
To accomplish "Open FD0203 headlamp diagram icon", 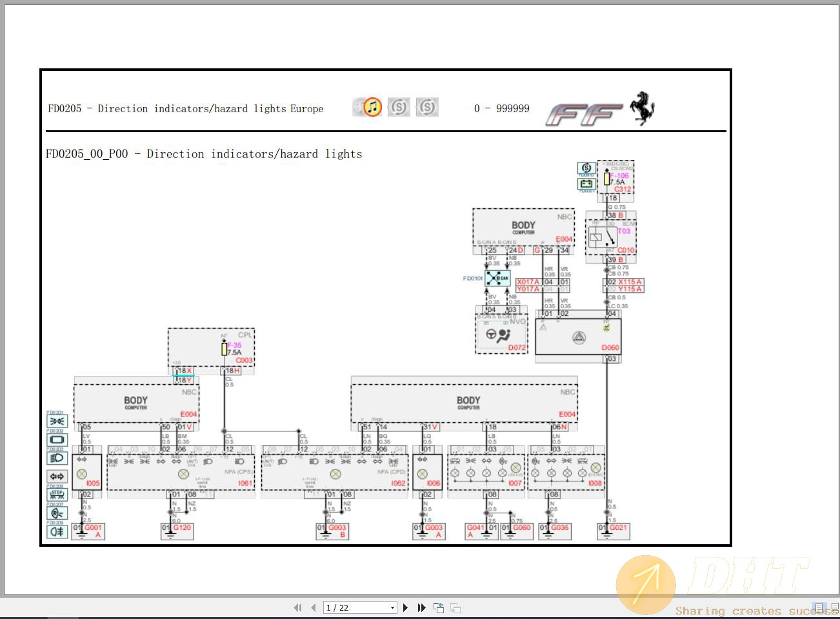I will (57, 458).
